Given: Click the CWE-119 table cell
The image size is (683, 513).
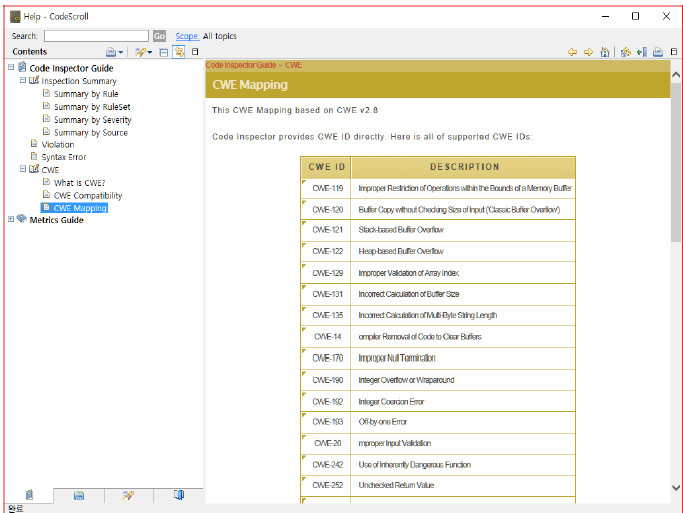Looking at the screenshot, I should coord(328,189).
